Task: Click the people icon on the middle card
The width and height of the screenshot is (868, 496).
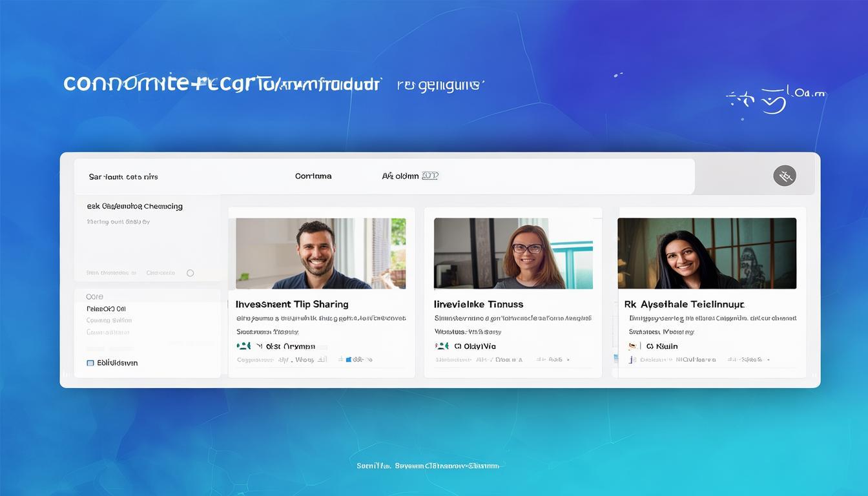Action: tap(442, 346)
